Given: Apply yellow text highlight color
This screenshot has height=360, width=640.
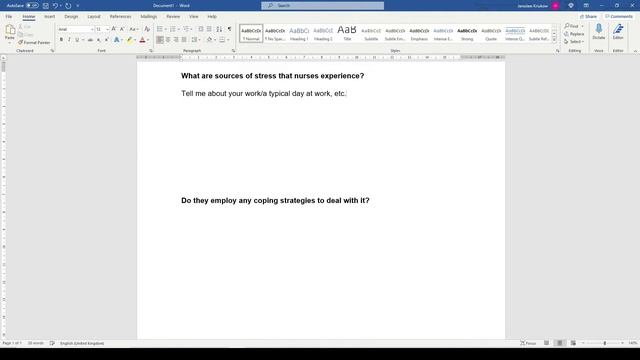Looking at the screenshot, I should [x=129, y=40].
